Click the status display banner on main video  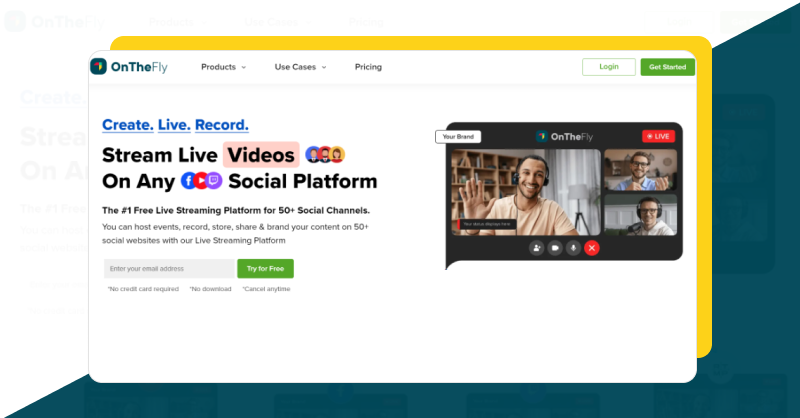[x=487, y=224]
